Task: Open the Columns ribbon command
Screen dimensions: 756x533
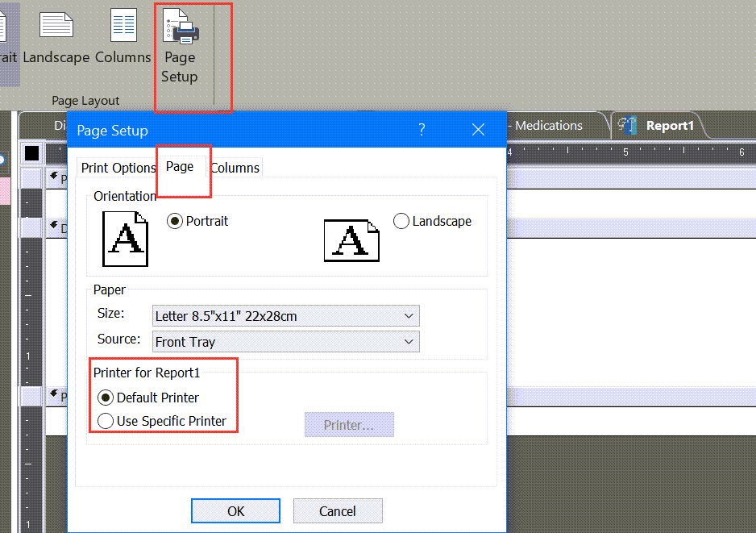Action: [x=123, y=36]
